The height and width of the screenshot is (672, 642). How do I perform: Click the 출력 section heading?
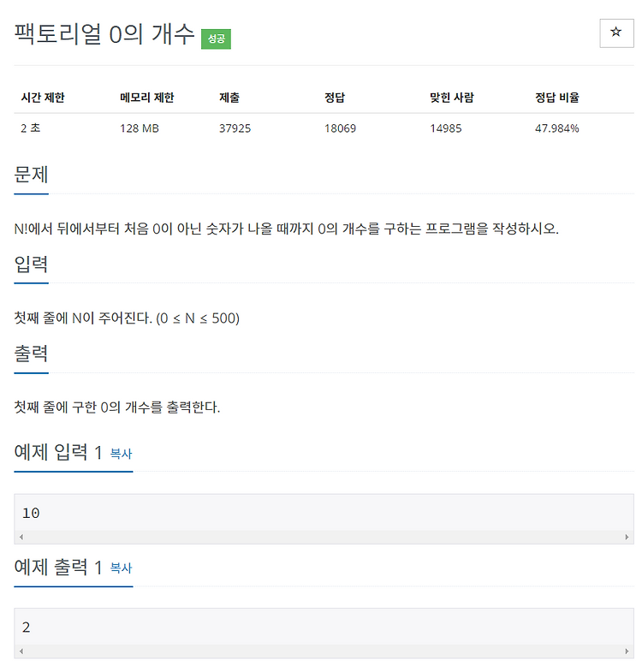pyautogui.click(x=31, y=354)
